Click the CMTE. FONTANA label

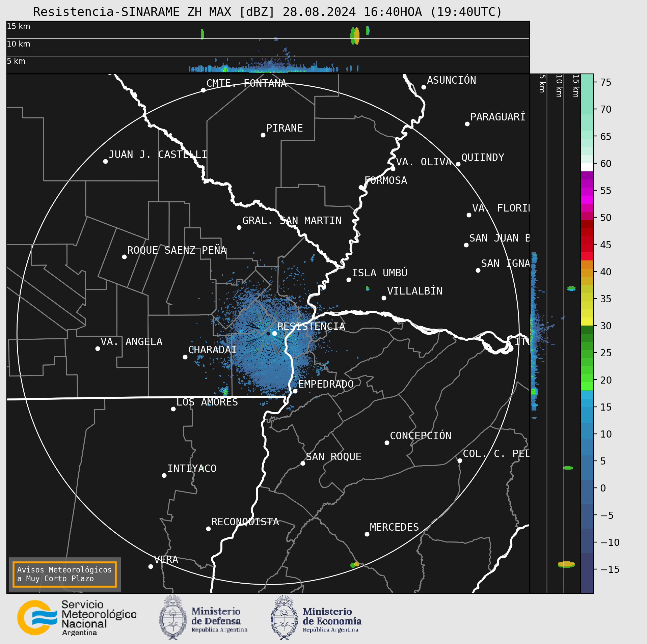click(246, 83)
